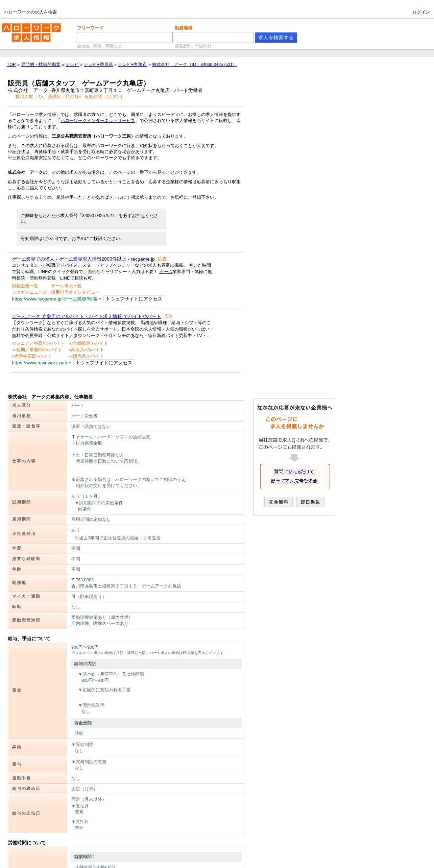This screenshot has height=868, width=434.
Task: Click the 就業時間１ subheading
Action: pos(156,857)
